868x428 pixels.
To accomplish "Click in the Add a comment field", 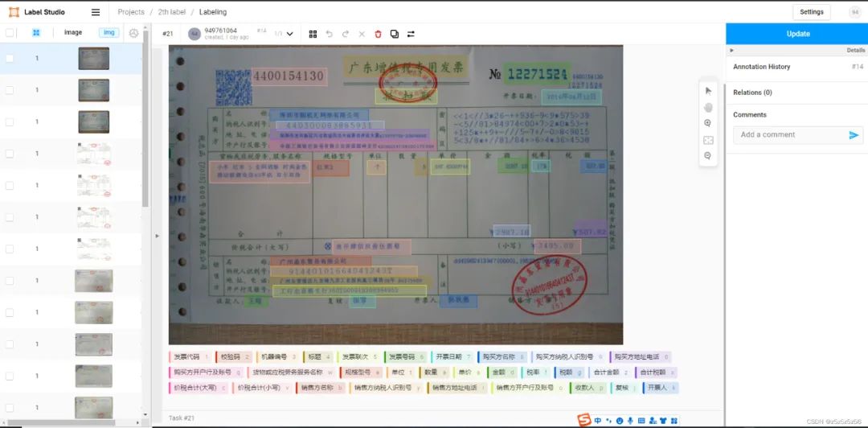I will [x=789, y=134].
